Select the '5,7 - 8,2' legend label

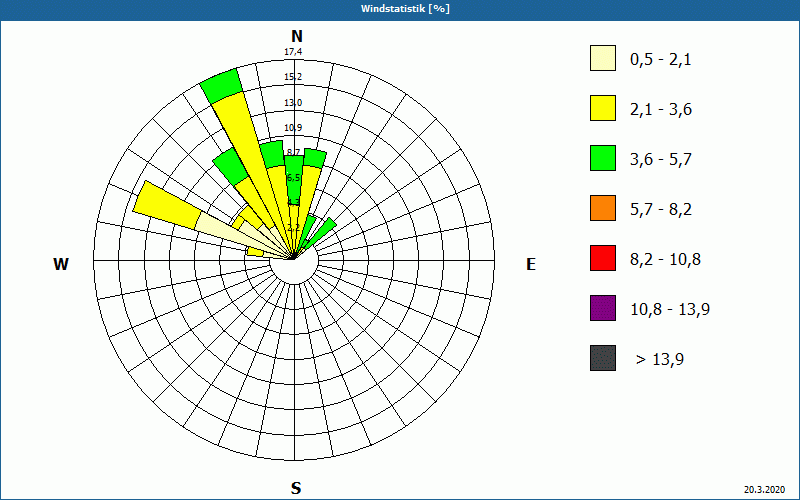point(661,210)
